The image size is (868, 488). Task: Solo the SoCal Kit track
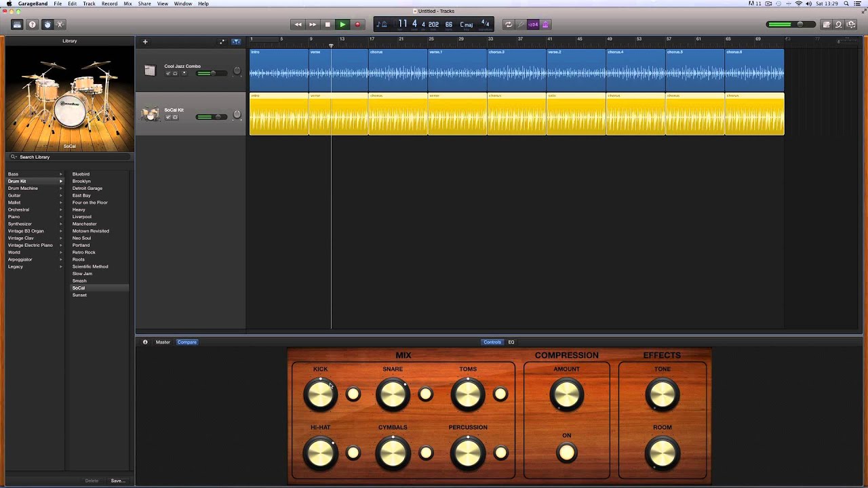pyautogui.click(x=175, y=117)
